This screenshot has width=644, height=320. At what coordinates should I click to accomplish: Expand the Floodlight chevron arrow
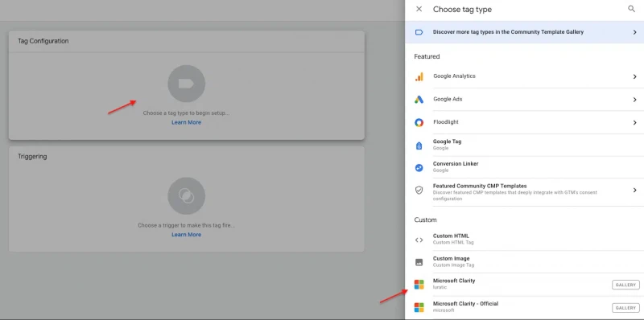pos(634,123)
